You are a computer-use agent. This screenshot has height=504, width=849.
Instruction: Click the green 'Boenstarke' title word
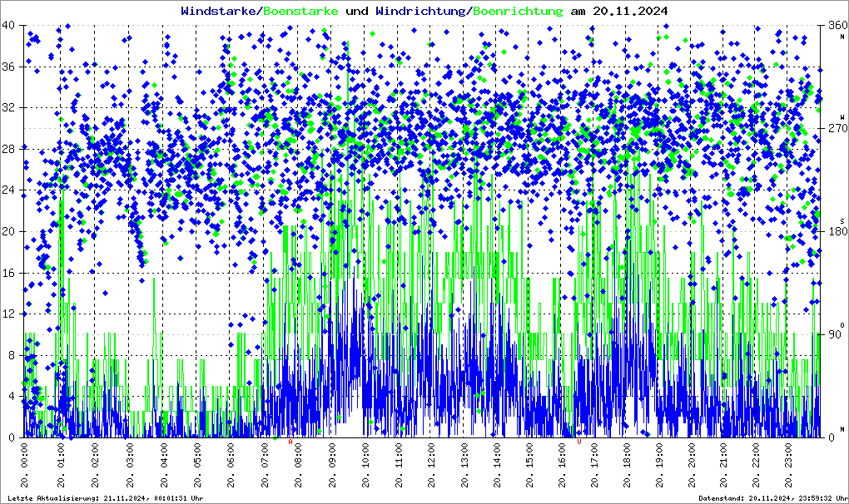pyautogui.click(x=300, y=12)
